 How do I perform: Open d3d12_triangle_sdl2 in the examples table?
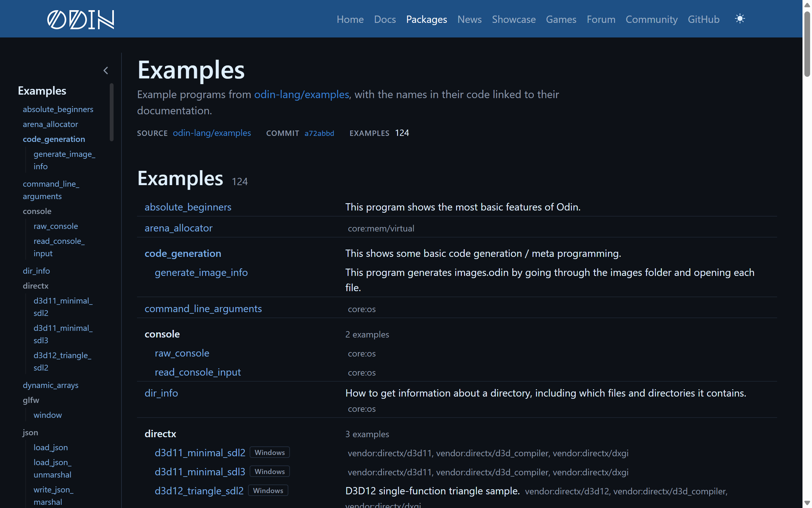[x=199, y=491]
